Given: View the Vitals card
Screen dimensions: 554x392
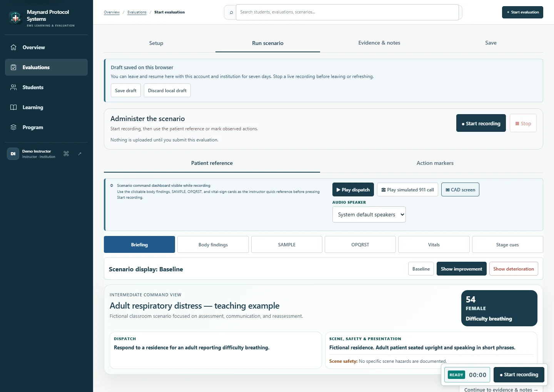Looking at the screenshot, I should point(434,244).
